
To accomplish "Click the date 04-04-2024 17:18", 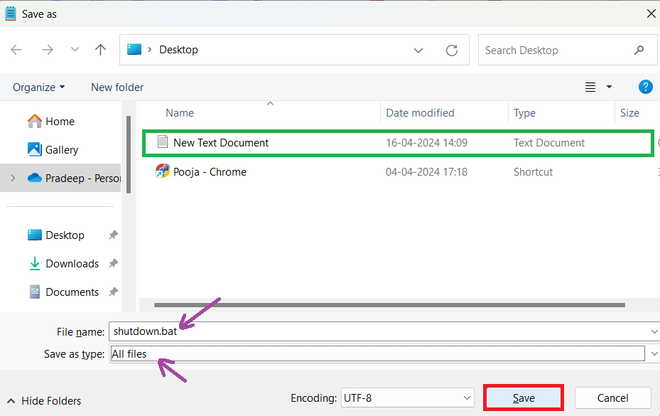I will pyautogui.click(x=426, y=172).
